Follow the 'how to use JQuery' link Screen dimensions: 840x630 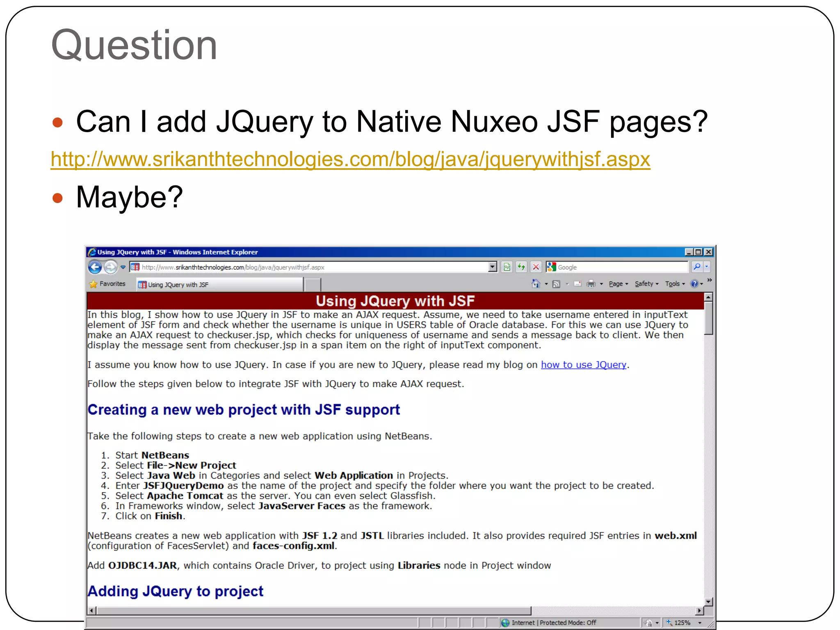pyautogui.click(x=583, y=365)
